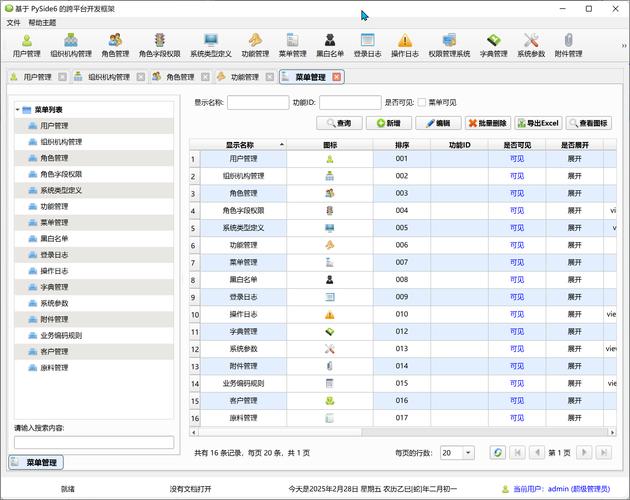The width and height of the screenshot is (630, 500).
Task: Close the 菜单管理 tab
Action: pyautogui.click(x=337, y=77)
